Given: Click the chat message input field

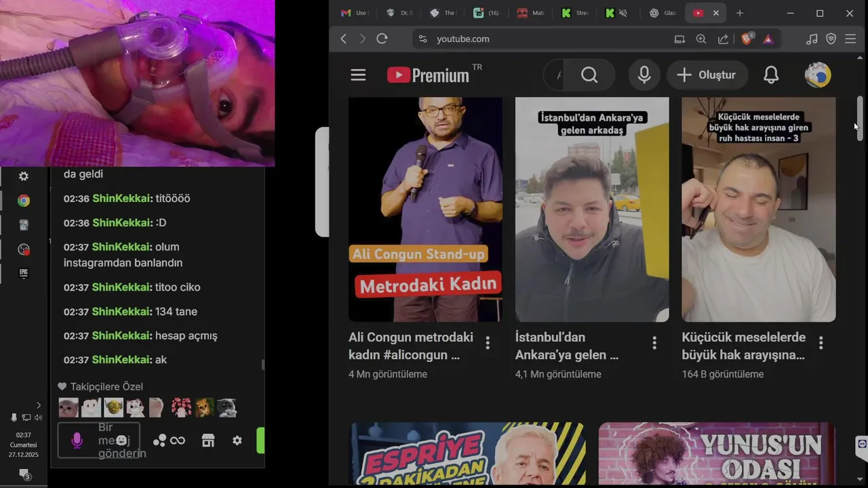Looking at the screenshot, I should click(99, 441).
